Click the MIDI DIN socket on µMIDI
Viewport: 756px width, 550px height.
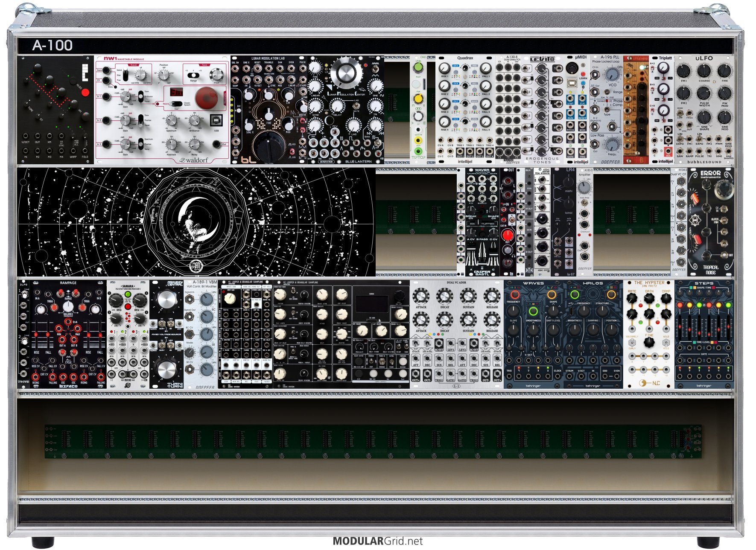pyautogui.click(x=572, y=68)
